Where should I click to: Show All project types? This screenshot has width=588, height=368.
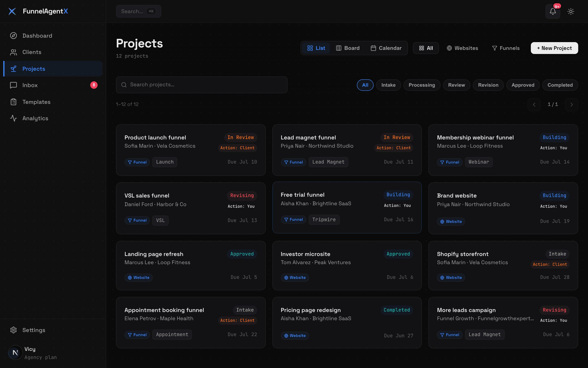coord(426,48)
